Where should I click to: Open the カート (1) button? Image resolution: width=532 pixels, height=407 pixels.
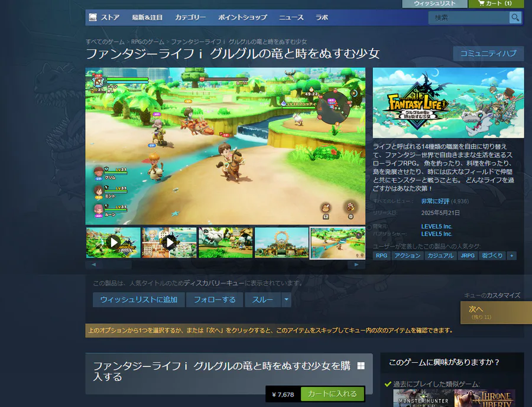click(496, 4)
